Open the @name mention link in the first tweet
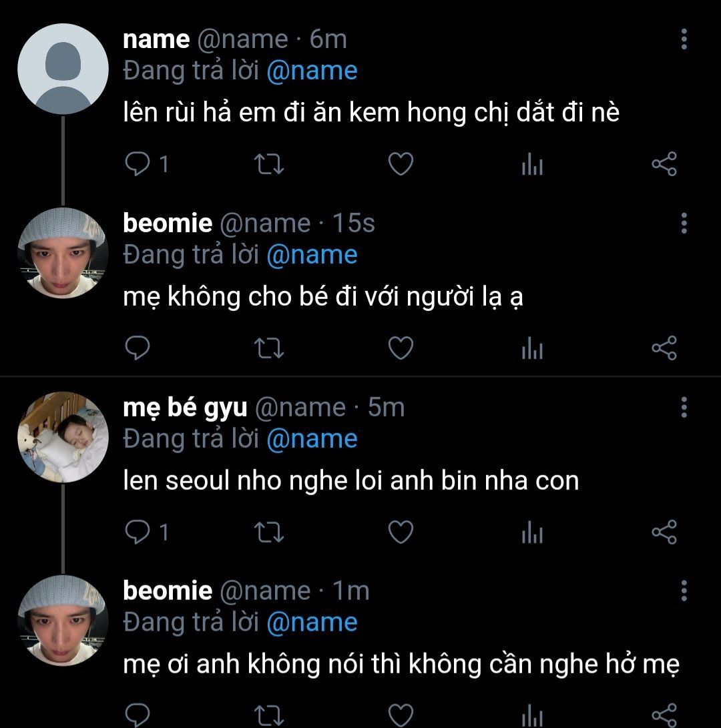Screen dimensions: 721x728 click(x=312, y=71)
